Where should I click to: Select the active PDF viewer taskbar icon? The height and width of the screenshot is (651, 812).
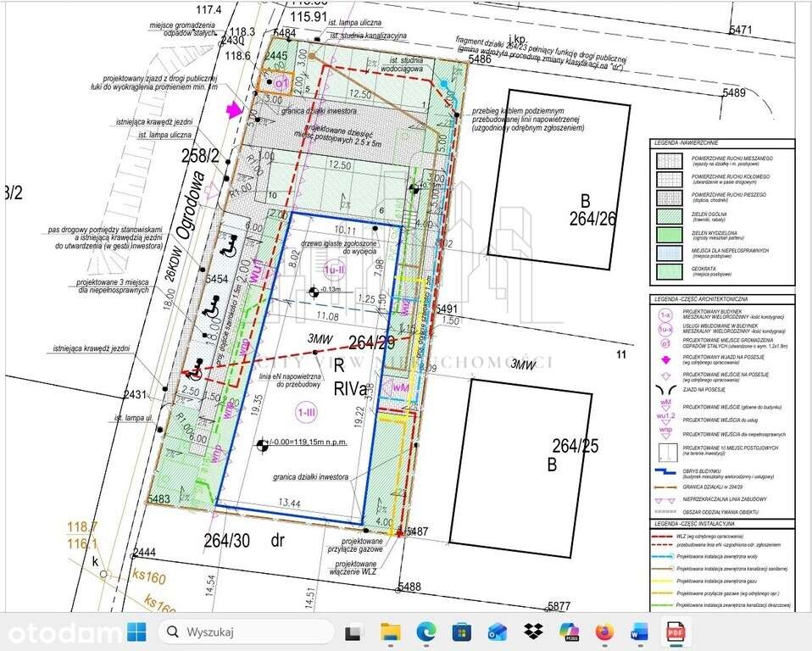[676, 632]
